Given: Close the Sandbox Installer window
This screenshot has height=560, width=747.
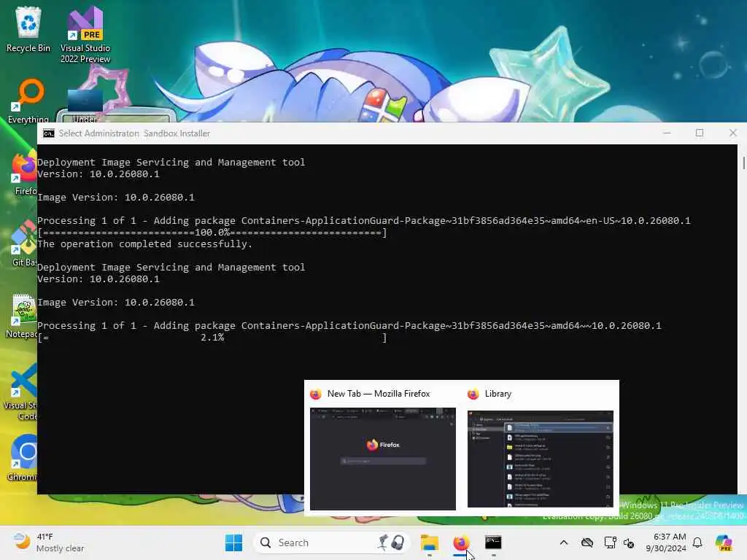Looking at the screenshot, I should pos(732,133).
